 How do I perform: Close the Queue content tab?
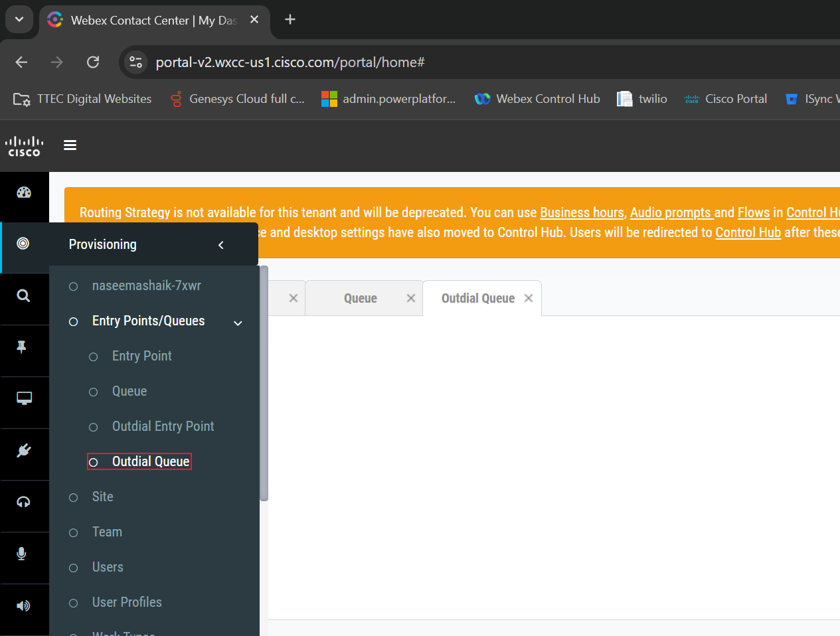(411, 298)
